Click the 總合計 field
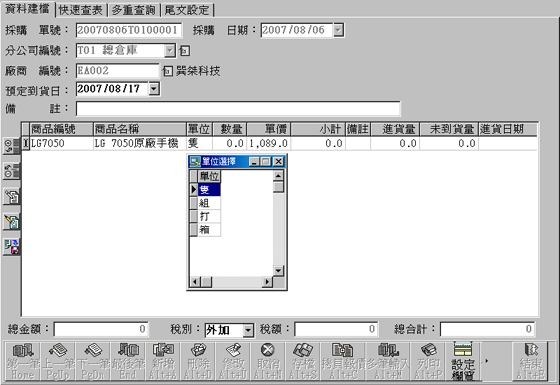This screenshot has width=560, height=385. tap(487, 329)
